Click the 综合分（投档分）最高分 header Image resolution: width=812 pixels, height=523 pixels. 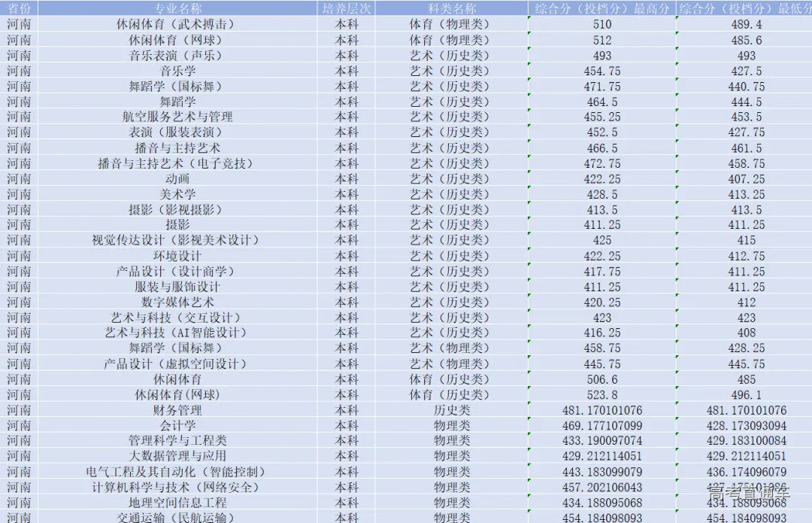[x=601, y=8]
